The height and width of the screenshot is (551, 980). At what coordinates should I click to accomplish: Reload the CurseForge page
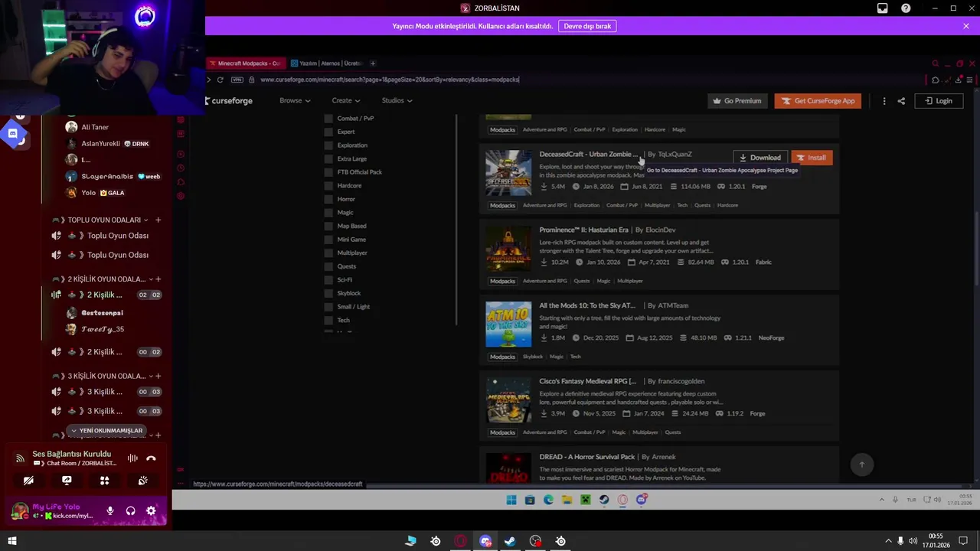[x=220, y=80]
